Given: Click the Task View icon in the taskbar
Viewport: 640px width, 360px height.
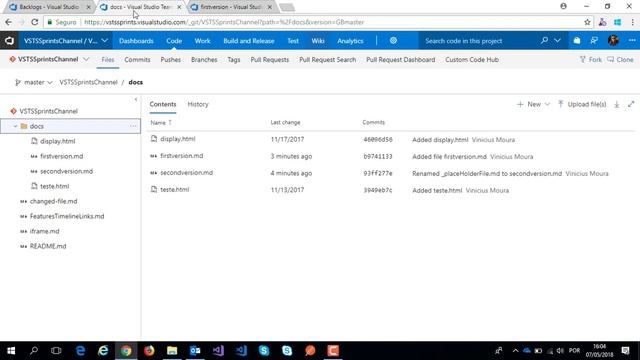Looking at the screenshot, I should pos(56,351).
